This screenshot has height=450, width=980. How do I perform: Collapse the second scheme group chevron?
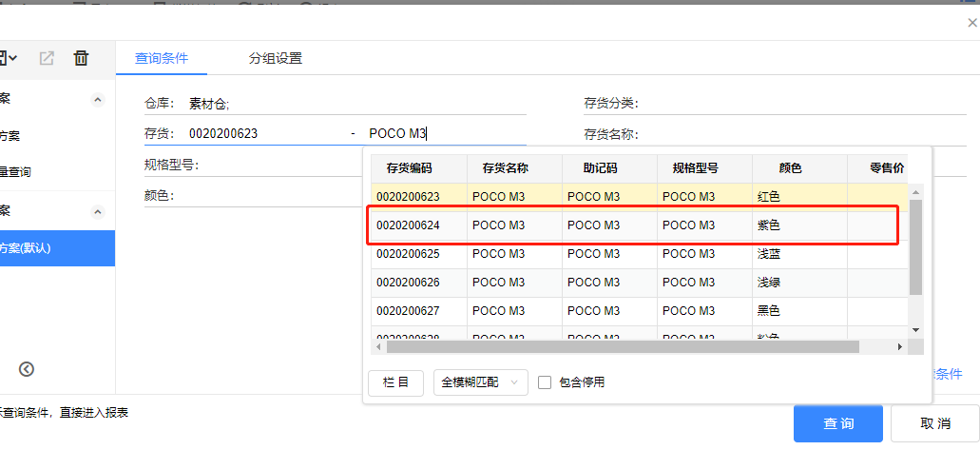[98, 211]
